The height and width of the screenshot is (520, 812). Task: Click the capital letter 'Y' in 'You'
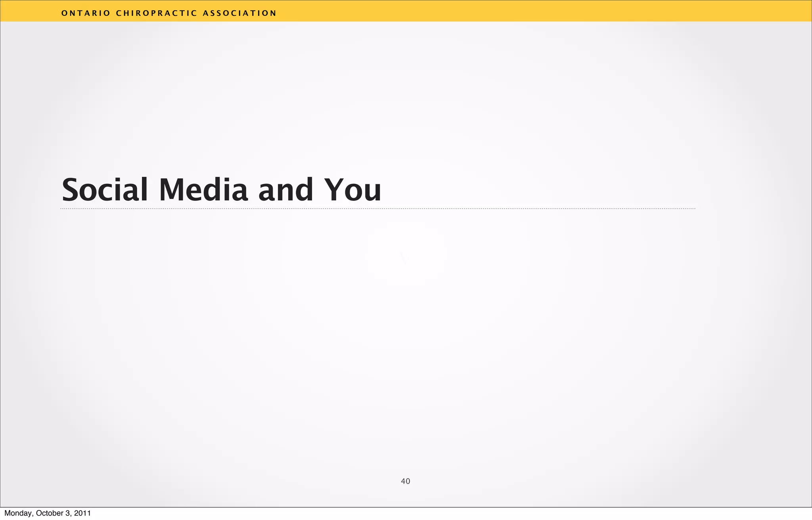point(334,190)
